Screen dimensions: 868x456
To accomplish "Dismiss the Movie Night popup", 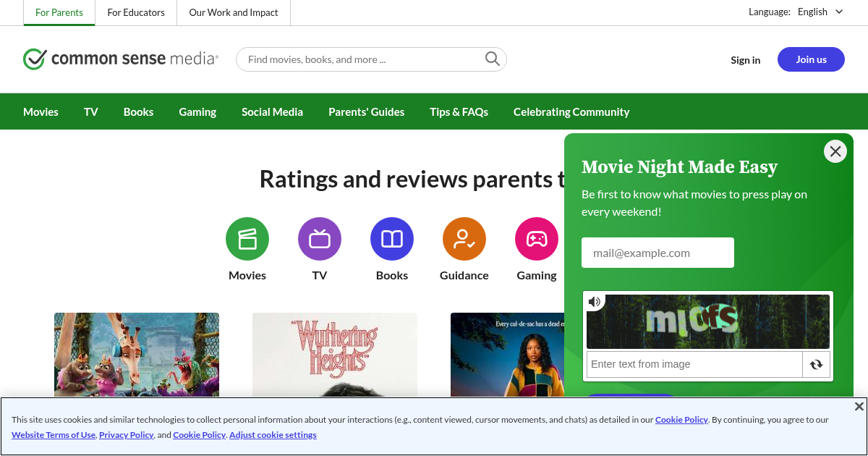I will pos(835,151).
